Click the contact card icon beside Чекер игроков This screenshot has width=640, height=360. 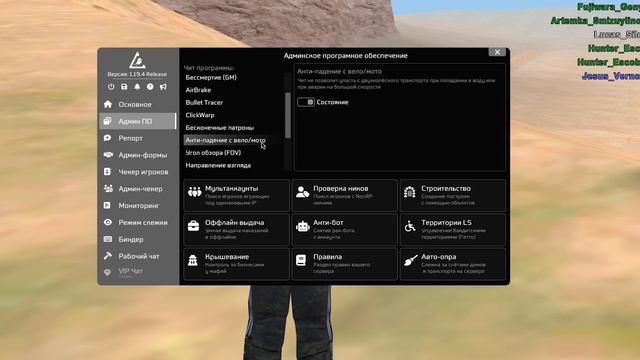107,171
